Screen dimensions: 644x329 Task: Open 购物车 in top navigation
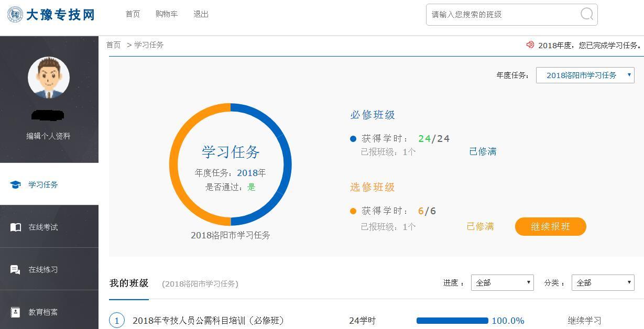tap(167, 14)
